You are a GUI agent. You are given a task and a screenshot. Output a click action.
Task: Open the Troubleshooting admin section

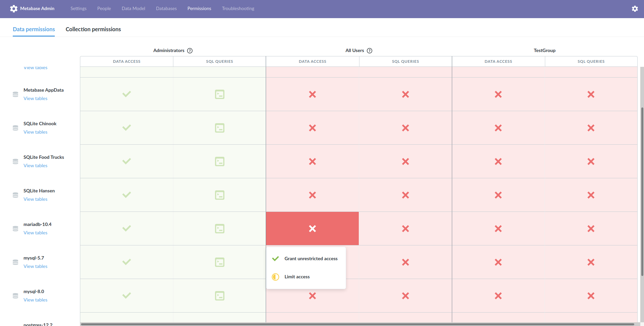pyautogui.click(x=238, y=8)
